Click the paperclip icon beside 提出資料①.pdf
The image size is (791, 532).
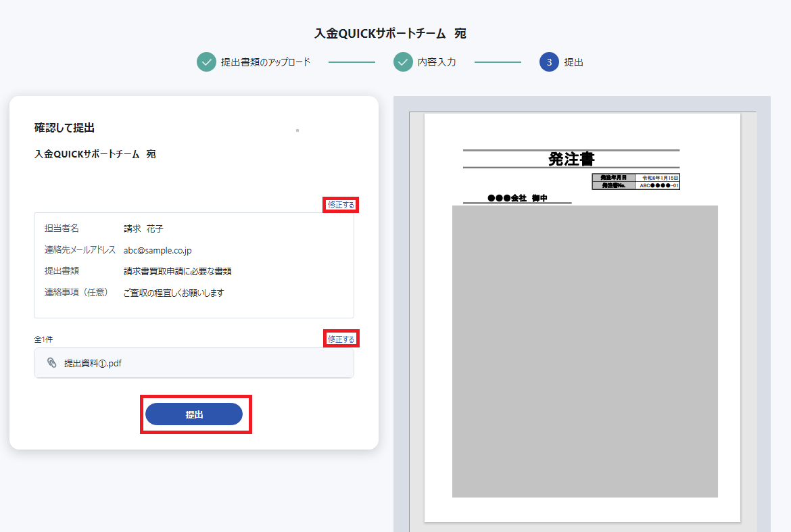tap(51, 362)
